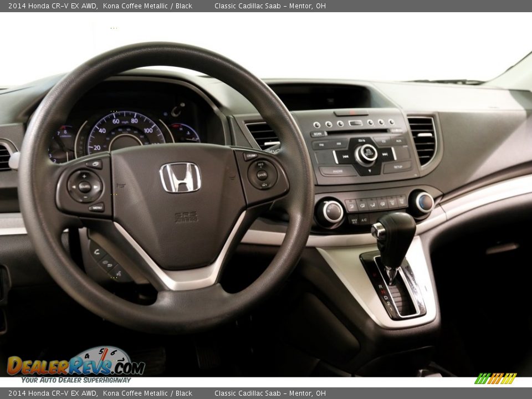This screenshot has height=399, width=532.
Task: Click the DealerRevs clock logo icon
Action: click(x=102, y=359)
